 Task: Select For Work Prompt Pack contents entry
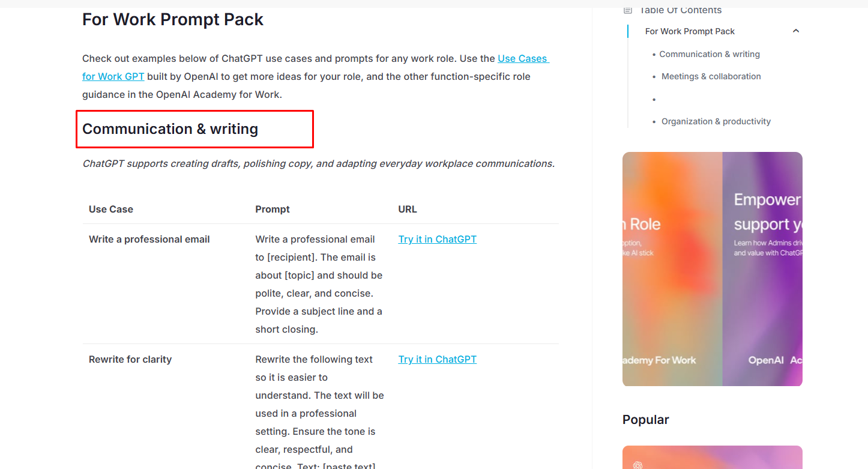(x=690, y=31)
